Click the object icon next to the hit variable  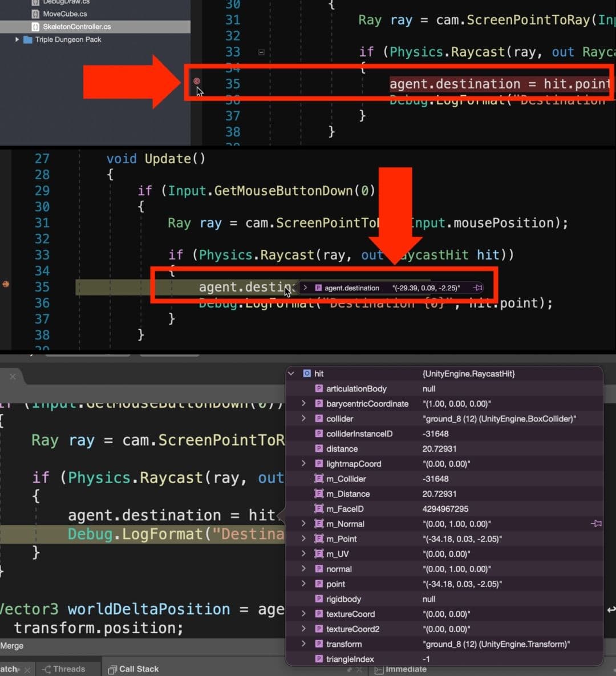[306, 374]
